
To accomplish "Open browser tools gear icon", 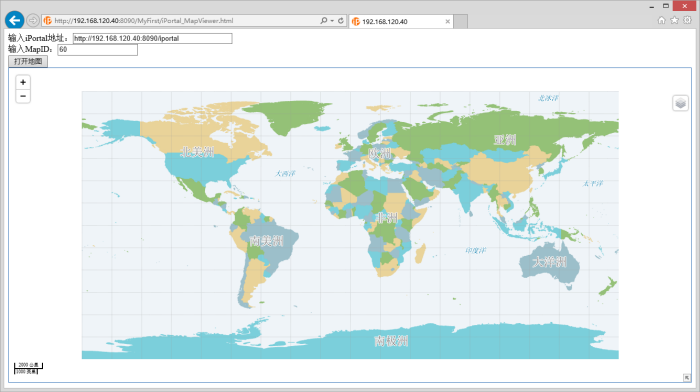I will point(688,20).
